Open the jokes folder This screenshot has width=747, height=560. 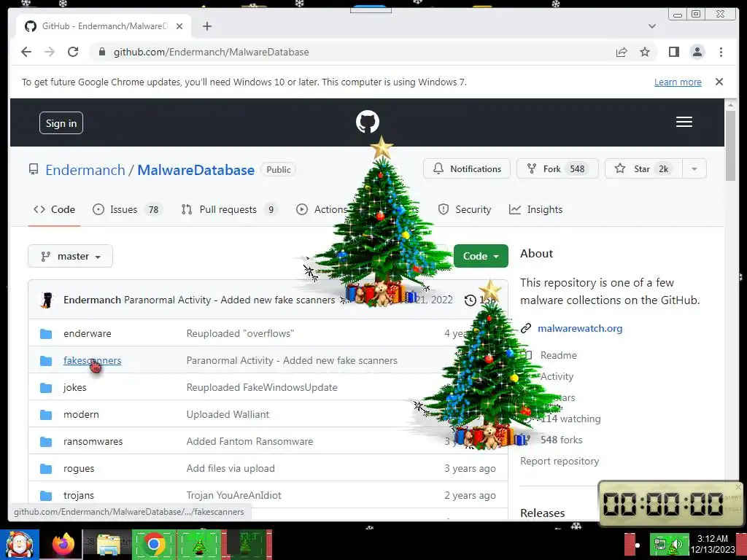tap(75, 388)
